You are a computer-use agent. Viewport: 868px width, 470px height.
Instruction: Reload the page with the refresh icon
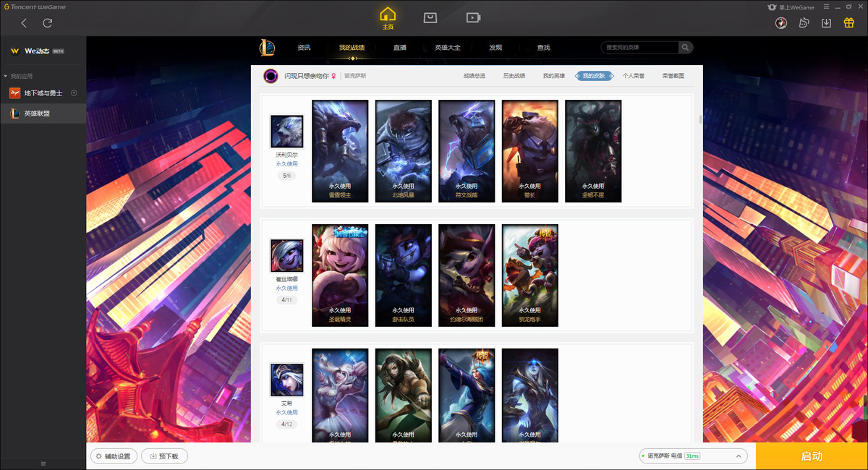[x=48, y=23]
